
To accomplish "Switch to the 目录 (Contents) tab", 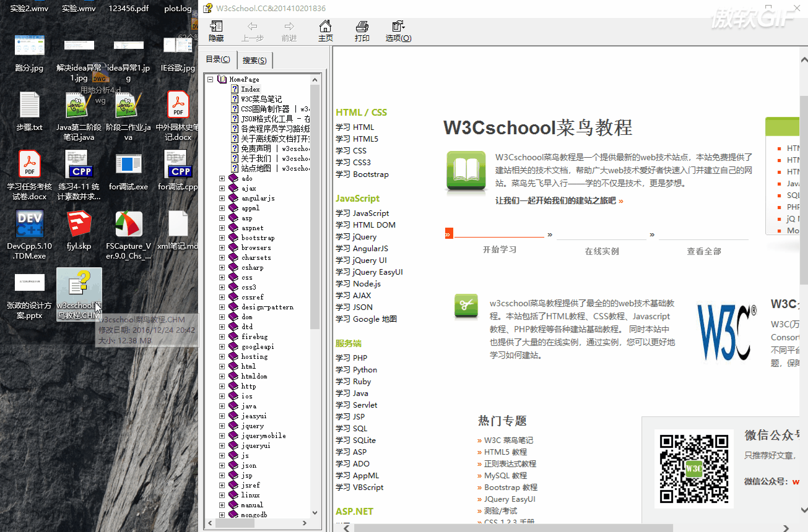I will coord(219,59).
